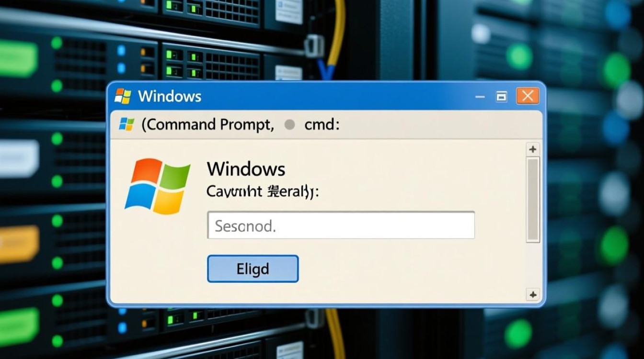The height and width of the screenshot is (359, 644).
Task: Click the orange indicator light on left server
Action: [x=19, y=244]
